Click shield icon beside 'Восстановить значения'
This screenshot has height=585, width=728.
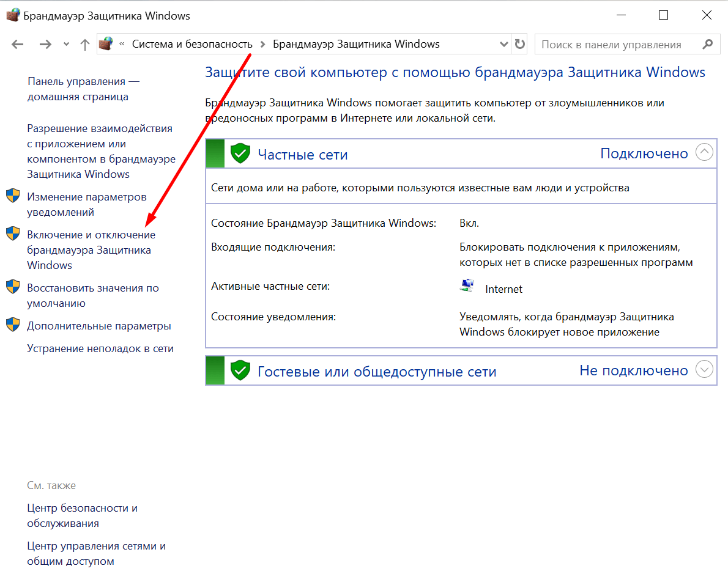(x=13, y=287)
